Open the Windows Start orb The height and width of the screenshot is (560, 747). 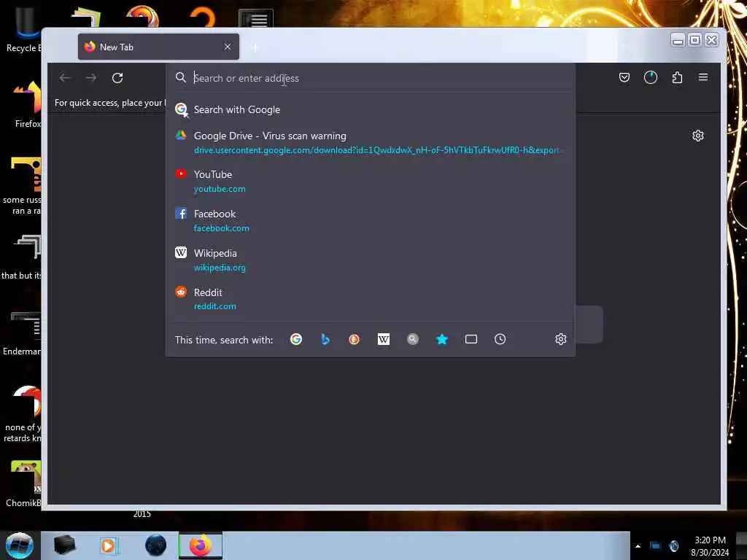pos(20,545)
